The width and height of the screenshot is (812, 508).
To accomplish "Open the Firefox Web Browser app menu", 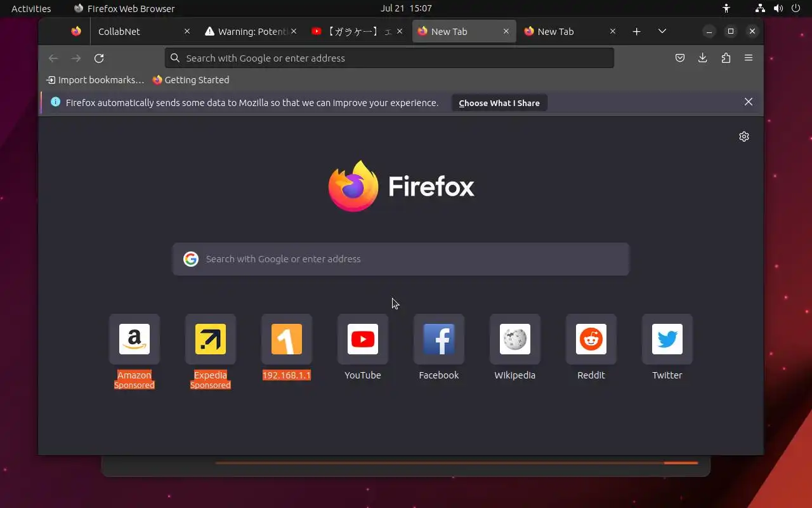I will coord(124,8).
